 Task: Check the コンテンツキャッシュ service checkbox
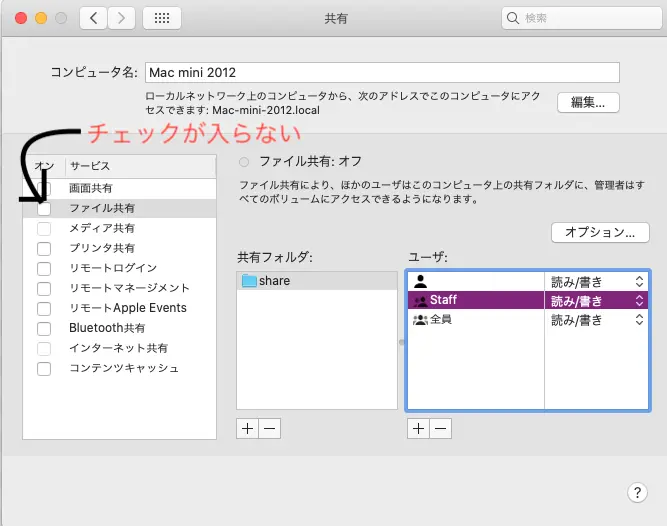pos(44,368)
